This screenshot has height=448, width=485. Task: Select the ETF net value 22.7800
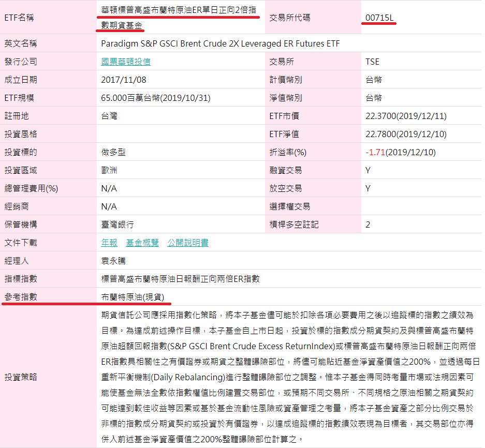click(381, 134)
